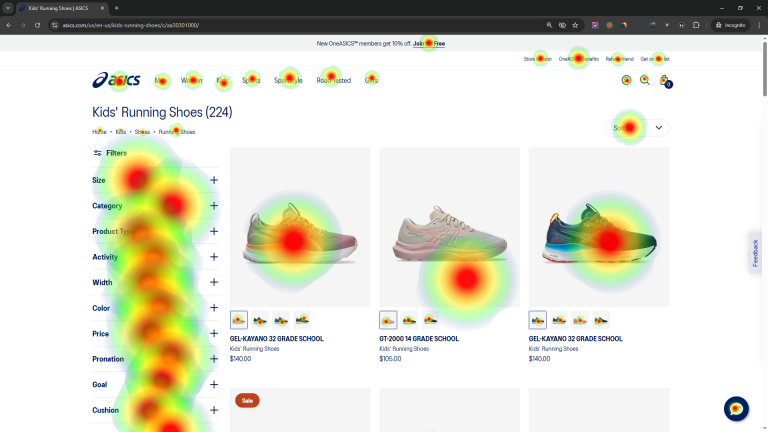Click the browser zoom magnifier icon
The image size is (768, 432).
pyautogui.click(x=549, y=25)
